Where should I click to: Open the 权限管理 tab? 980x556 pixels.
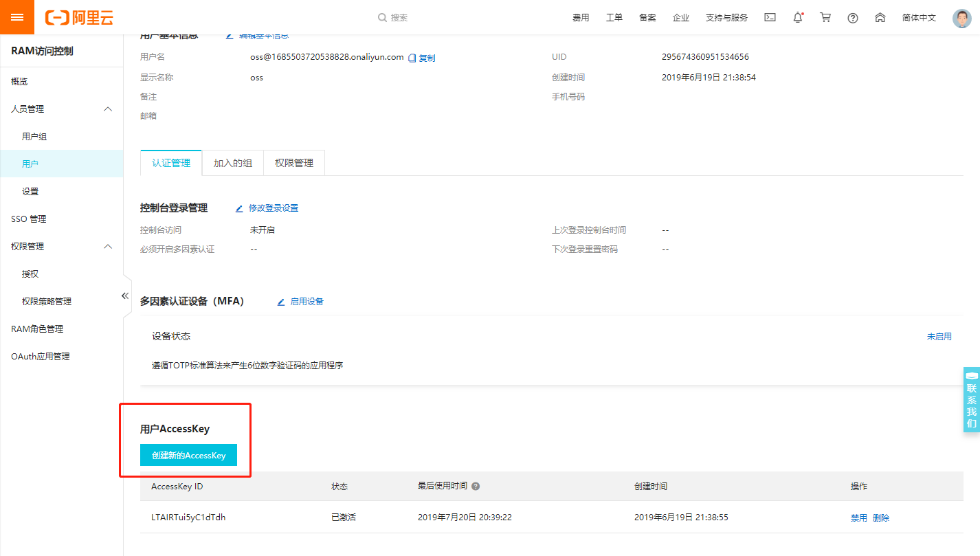click(293, 163)
